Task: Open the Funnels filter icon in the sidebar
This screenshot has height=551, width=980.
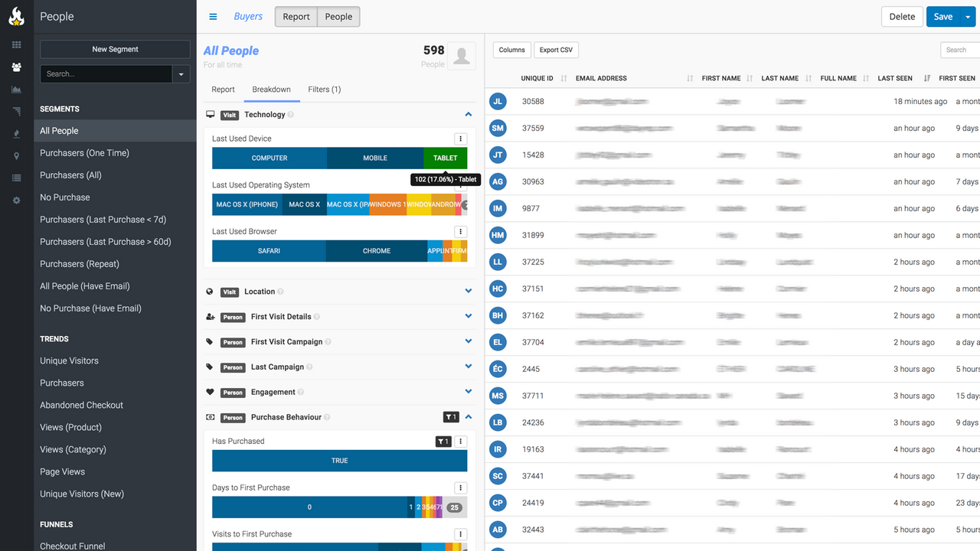Action: point(16,112)
